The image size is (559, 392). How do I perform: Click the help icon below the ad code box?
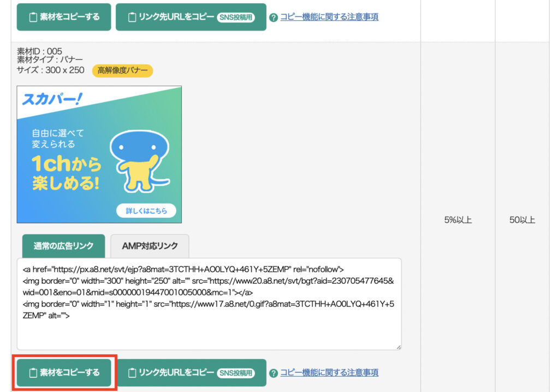tap(273, 373)
